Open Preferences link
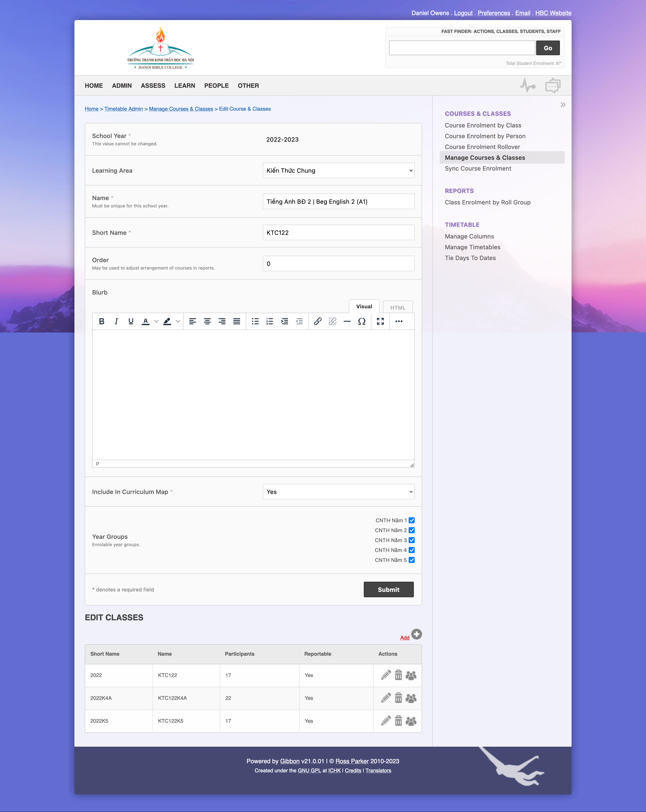 [x=494, y=13]
